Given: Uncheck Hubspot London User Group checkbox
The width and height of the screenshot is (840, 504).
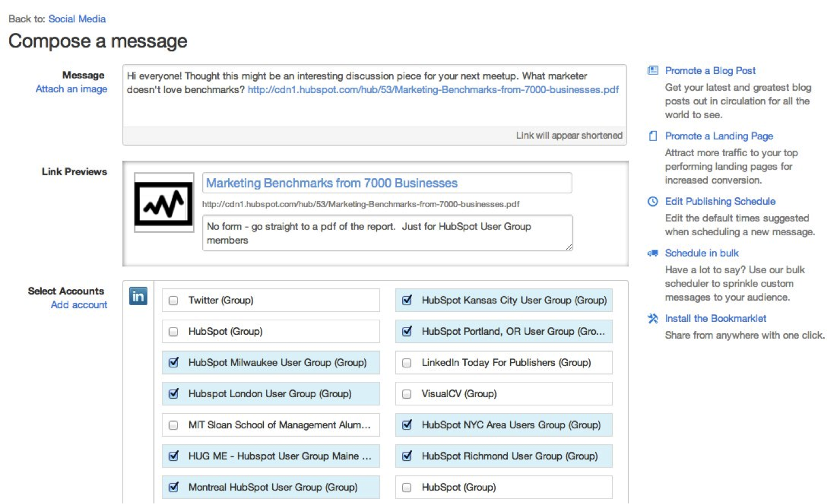Looking at the screenshot, I should 174,394.
